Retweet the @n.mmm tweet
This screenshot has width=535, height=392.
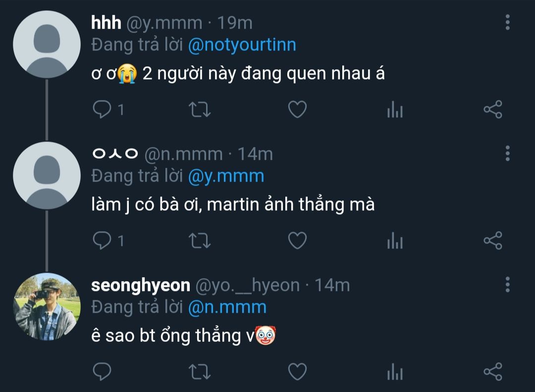200,241
